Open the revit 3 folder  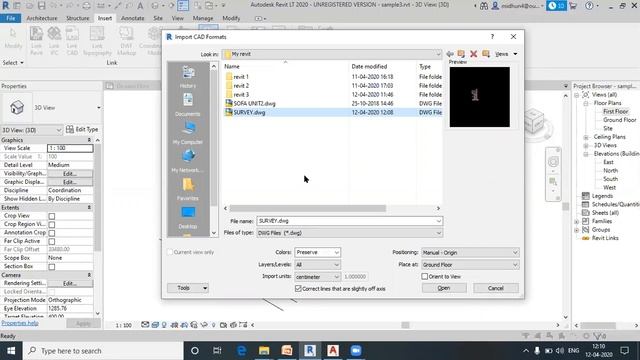point(237,95)
